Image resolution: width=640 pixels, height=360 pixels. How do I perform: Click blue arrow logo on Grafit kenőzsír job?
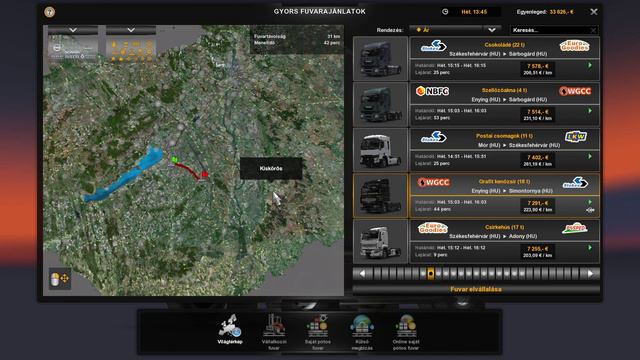(x=575, y=182)
